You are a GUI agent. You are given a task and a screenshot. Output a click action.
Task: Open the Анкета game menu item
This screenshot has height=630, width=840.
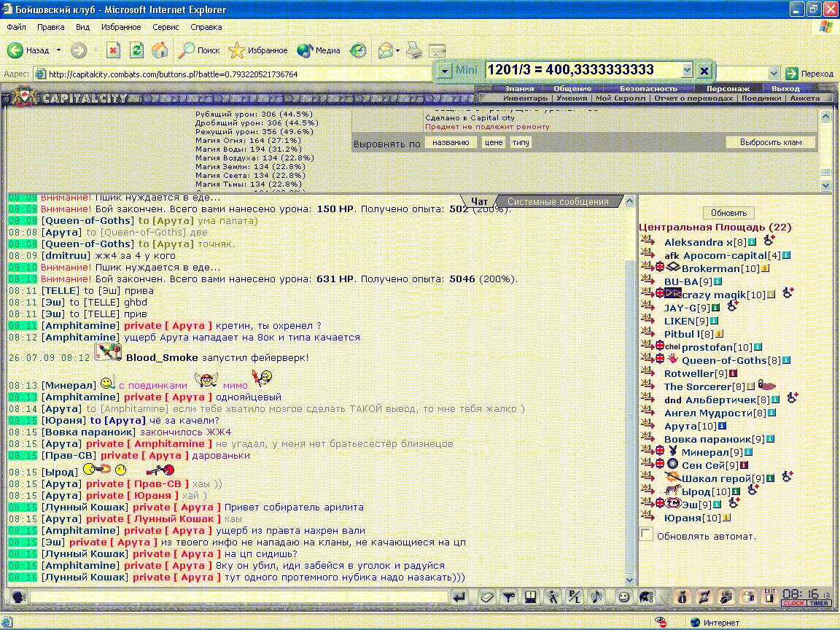805,98
